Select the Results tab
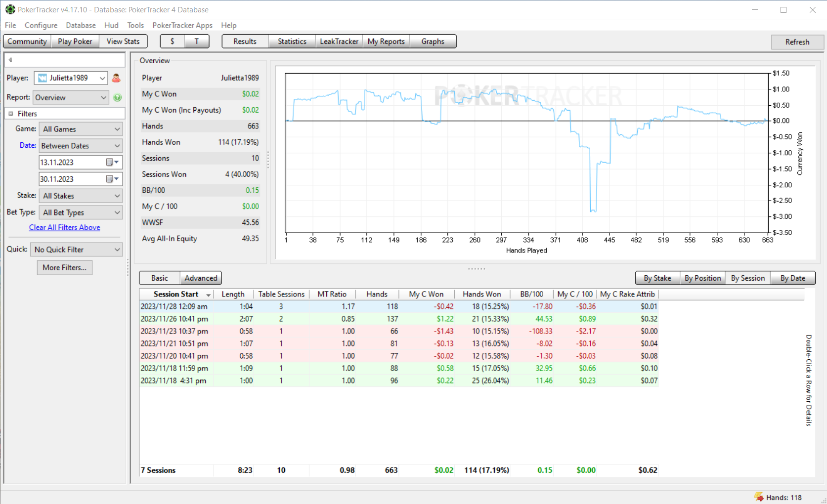Screen dimensions: 827x504 [245, 42]
